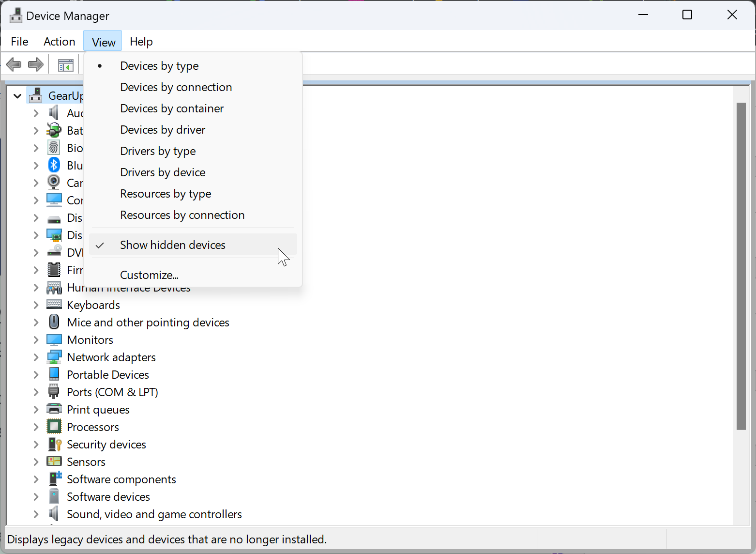Click the Forward arrow toolbar icon
756x554 pixels.
click(36, 64)
